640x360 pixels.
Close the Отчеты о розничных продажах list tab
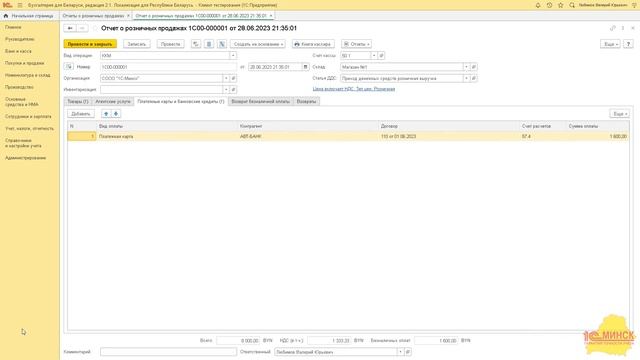(x=128, y=16)
